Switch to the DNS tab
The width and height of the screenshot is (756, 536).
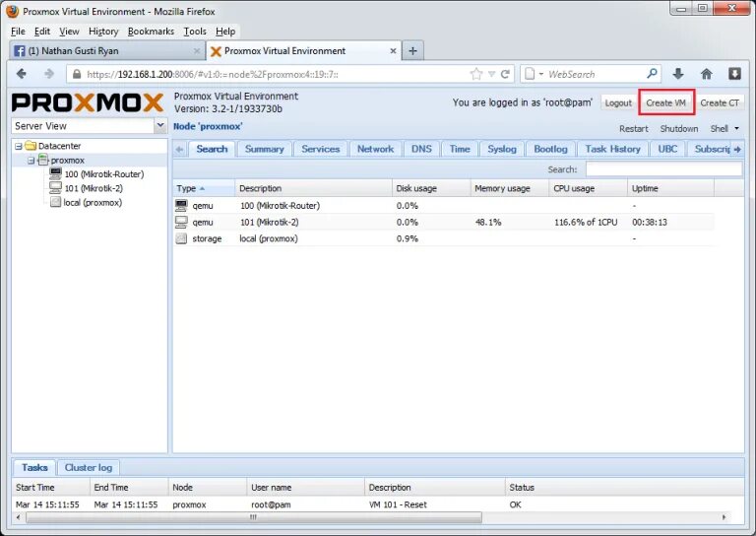point(421,149)
